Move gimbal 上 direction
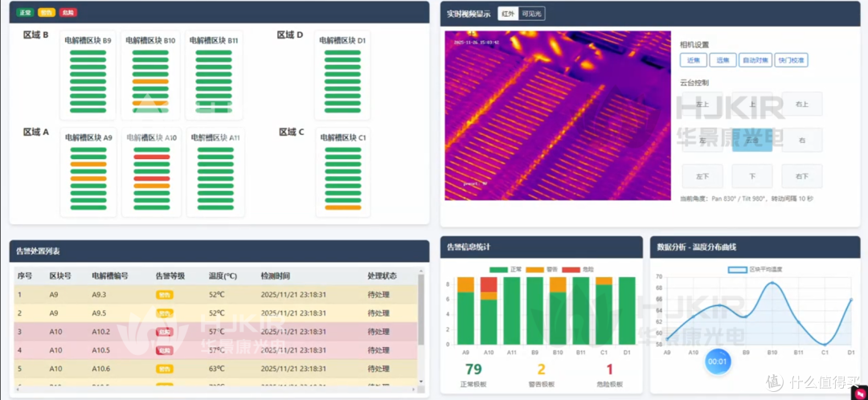The image size is (868, 400). tap(751, 104)
